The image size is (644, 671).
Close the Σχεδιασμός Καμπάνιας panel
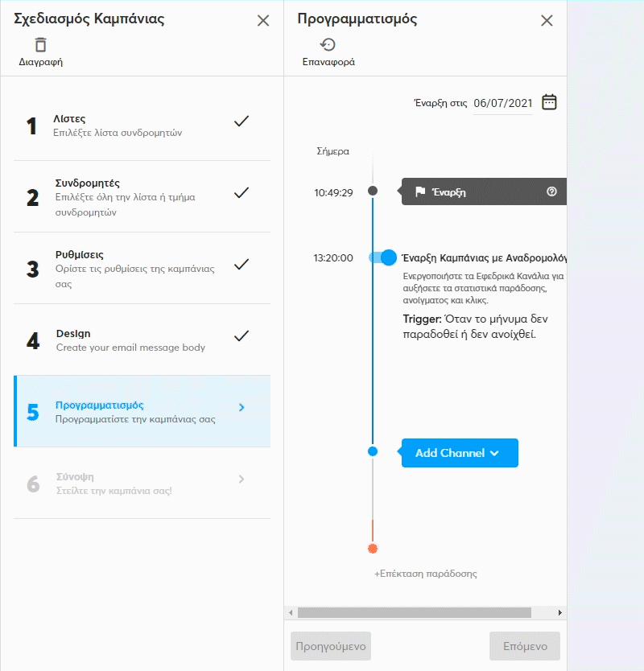tap(263, 21)
